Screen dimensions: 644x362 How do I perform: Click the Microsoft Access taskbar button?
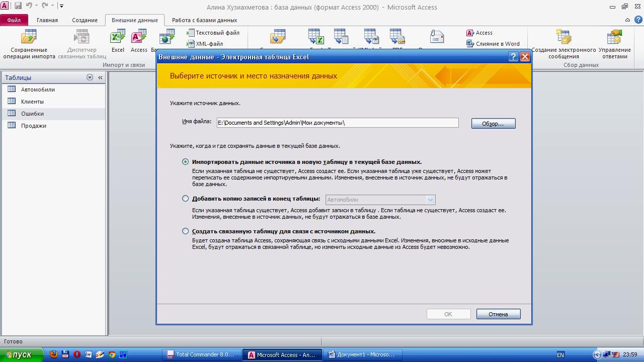coord(282,354)
